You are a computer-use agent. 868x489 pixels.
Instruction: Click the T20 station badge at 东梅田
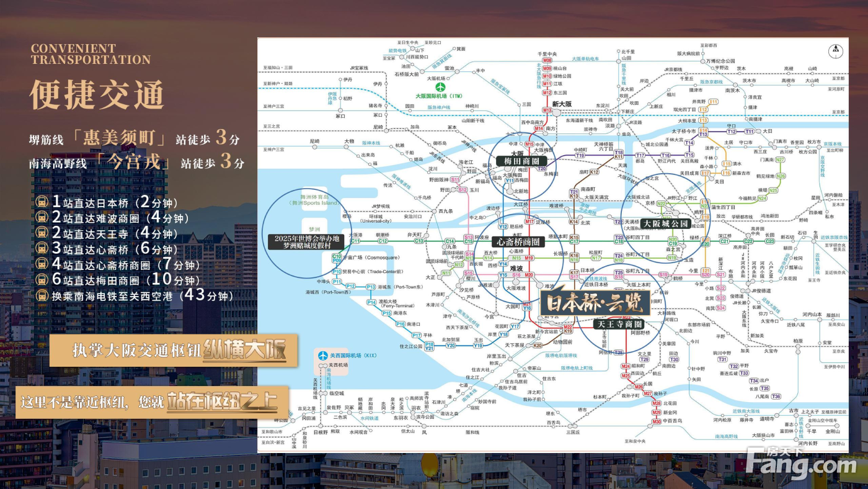(x=542, y=169)
